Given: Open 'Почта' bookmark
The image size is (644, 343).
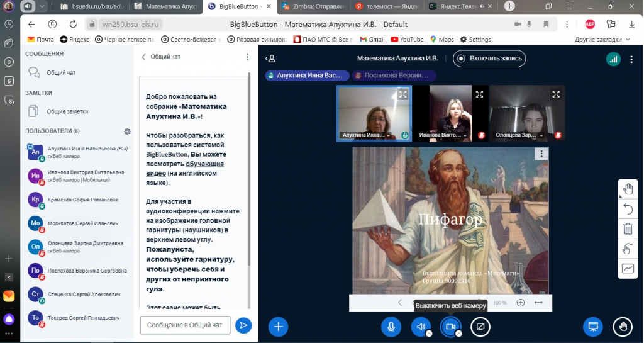Looking at the screenshot, I should [x=40, y=40].
